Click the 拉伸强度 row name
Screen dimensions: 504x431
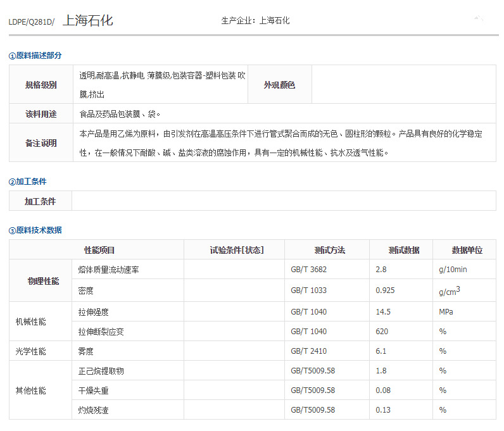pyautogui.click(x=94, y=312)
